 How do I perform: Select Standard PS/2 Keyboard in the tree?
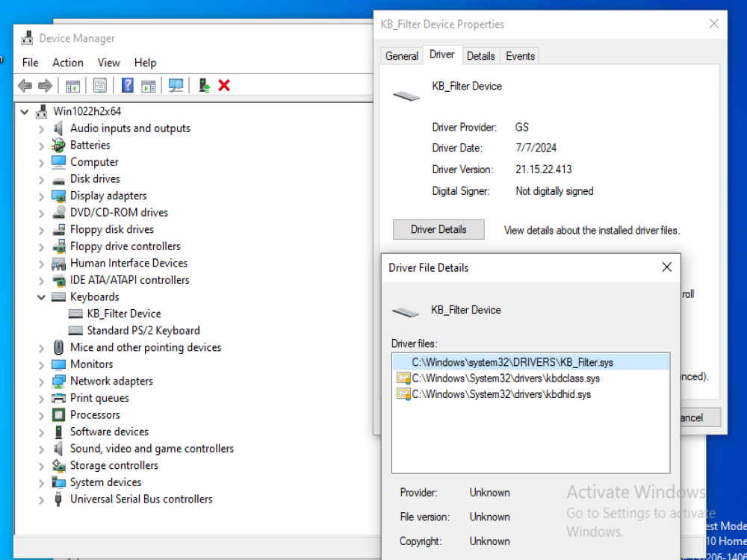pyautogui.click(x=143, y=331)
